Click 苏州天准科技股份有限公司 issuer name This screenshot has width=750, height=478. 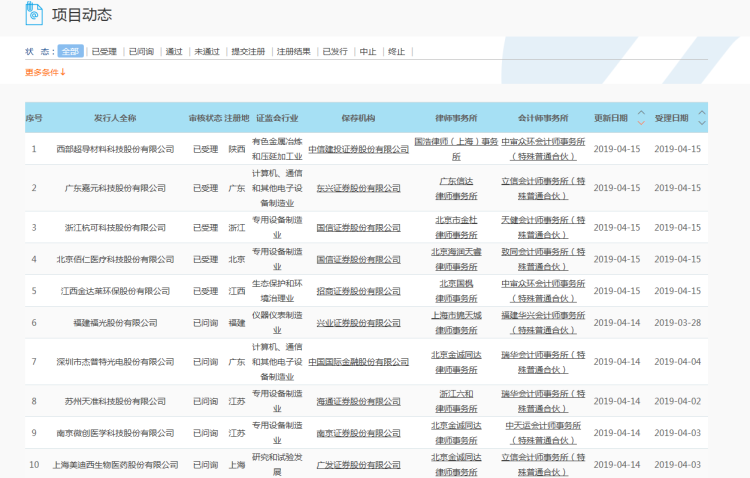click(115, 401)
